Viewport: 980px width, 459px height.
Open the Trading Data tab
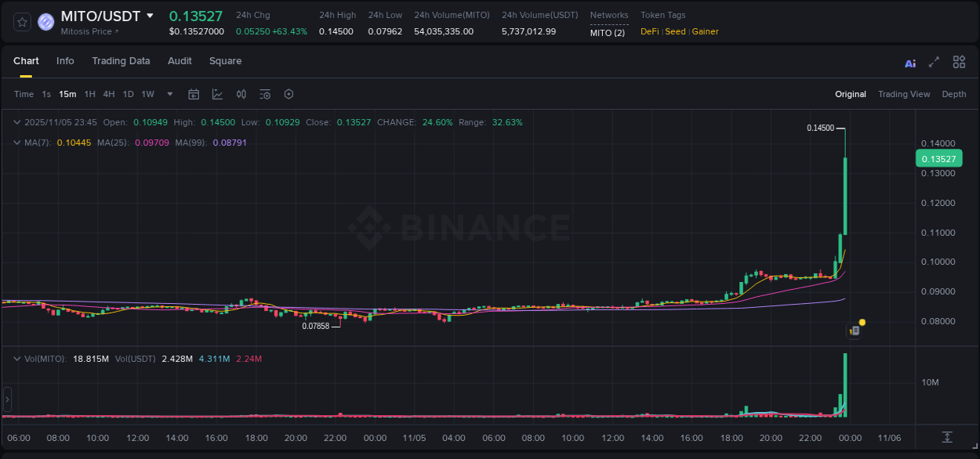121,60
